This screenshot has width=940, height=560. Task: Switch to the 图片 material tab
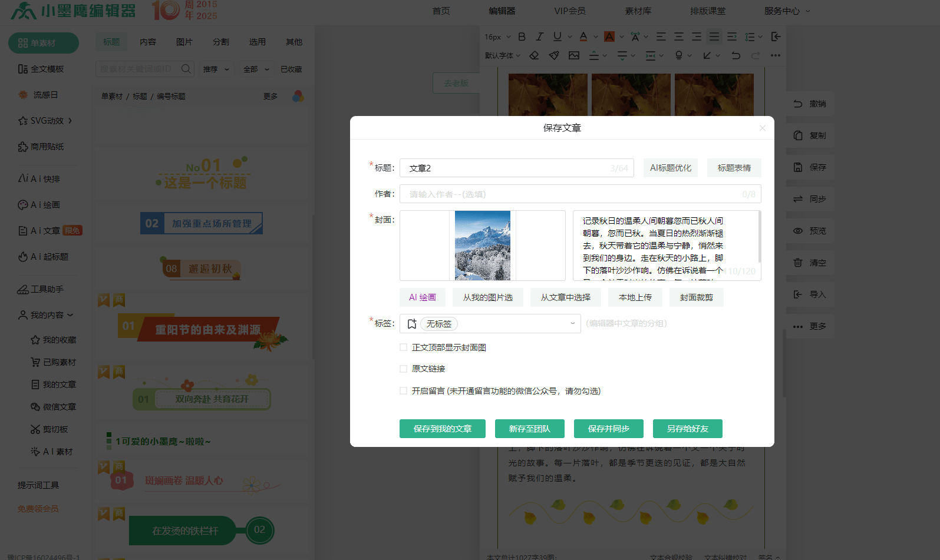coord(184,42)
